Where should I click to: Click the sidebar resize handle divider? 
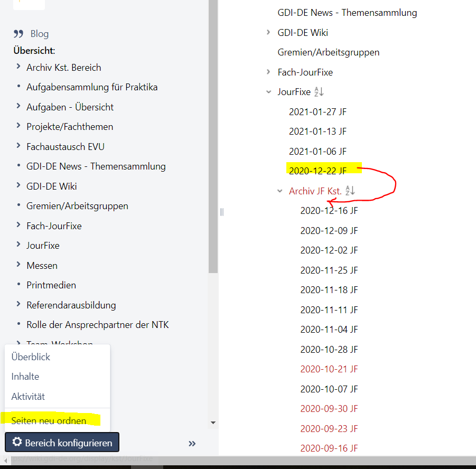click(222, 212)
